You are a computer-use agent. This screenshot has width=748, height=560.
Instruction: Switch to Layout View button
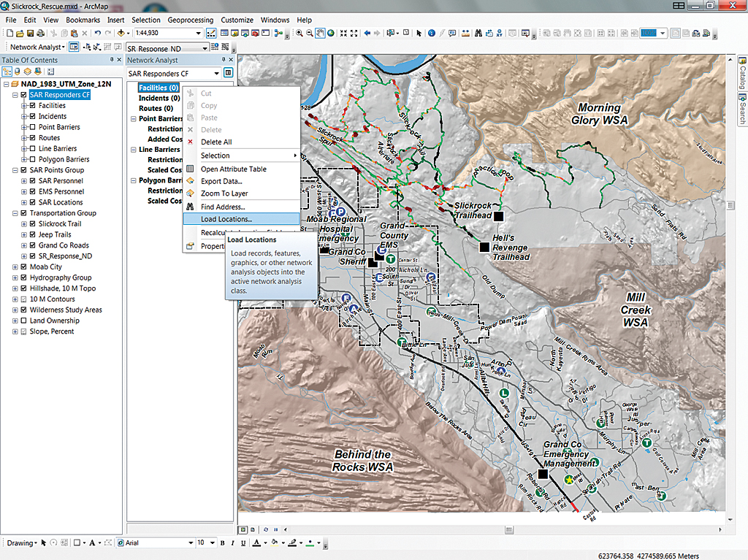pos(253,529)
